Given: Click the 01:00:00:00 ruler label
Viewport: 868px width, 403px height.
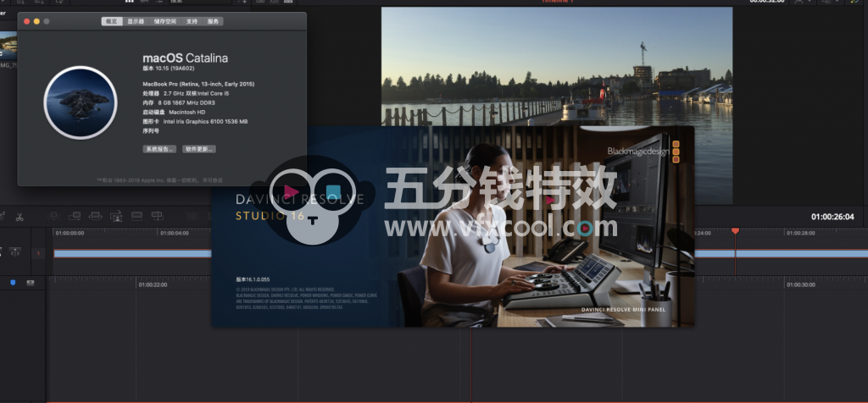Looking at the screenshot, I should 70,234.
